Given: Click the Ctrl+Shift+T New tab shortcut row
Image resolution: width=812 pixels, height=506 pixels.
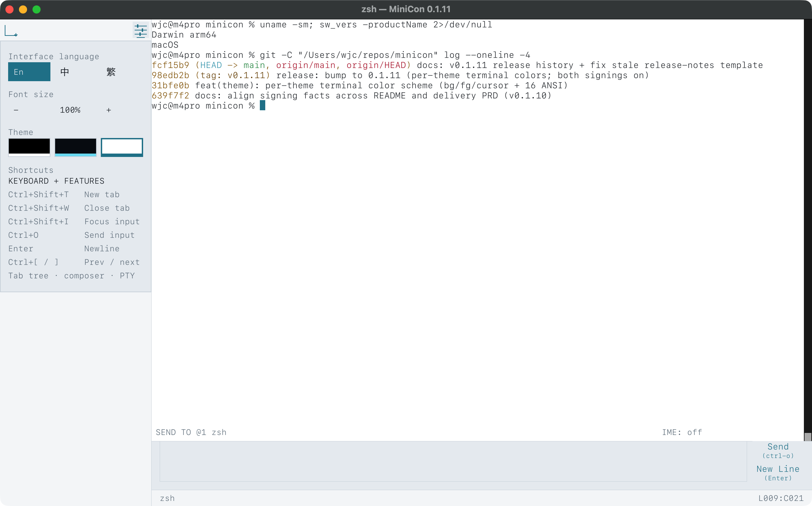Looking at the screenshot, I should point(74,194).
